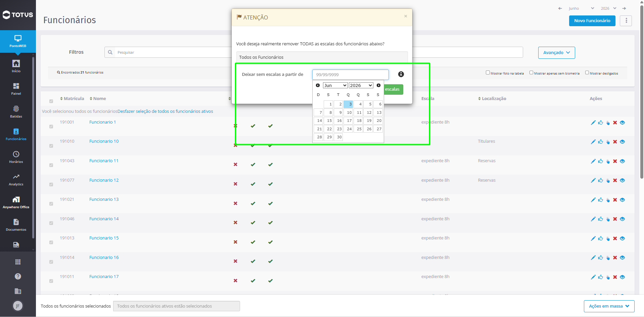The image size is (644, 317).
Task: Click the sidebar scrollbar
Action: click(x=33, y=148)
